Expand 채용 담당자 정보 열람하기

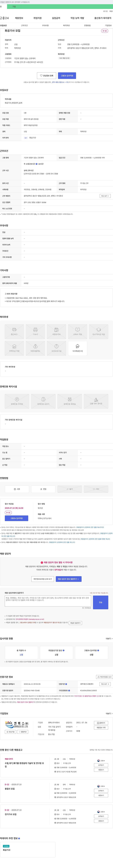tap(69, 579)
